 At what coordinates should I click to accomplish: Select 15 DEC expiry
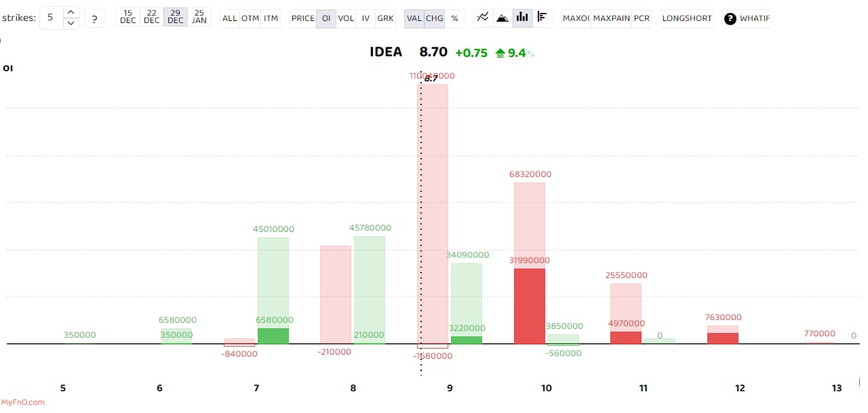point(127,17)
